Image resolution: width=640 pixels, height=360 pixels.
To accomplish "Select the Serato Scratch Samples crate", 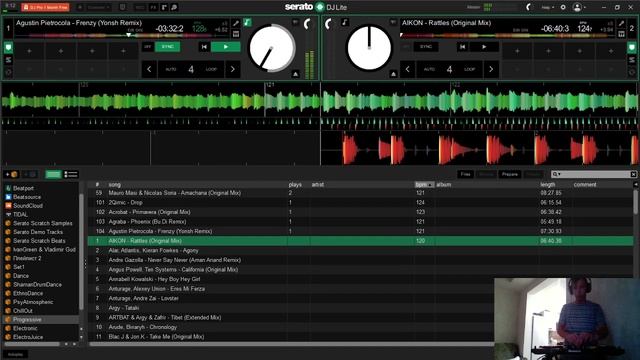I will pos(42,223).
